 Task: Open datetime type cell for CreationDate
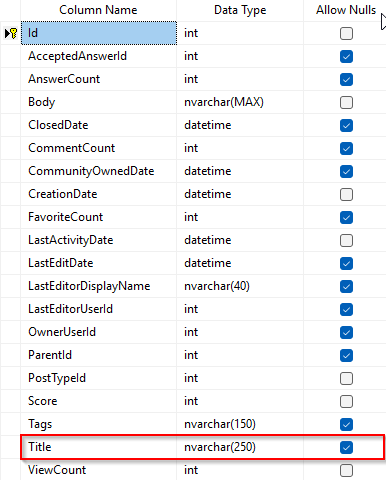tap(240, 194)
